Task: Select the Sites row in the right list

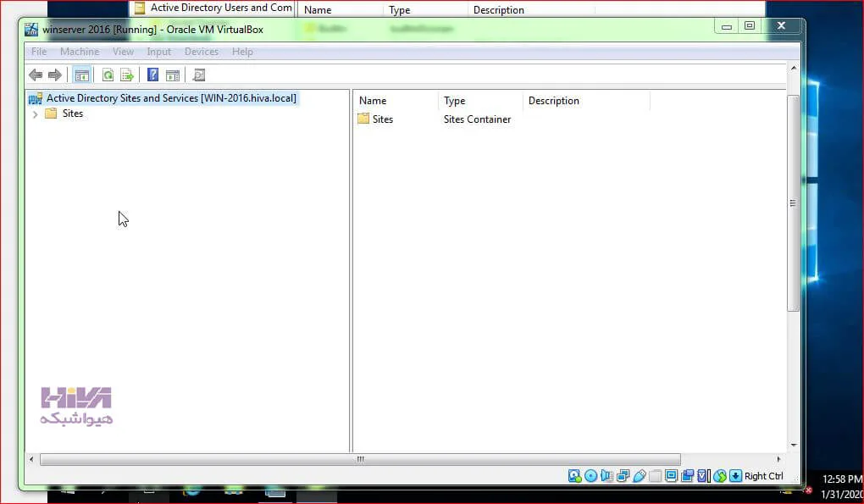Action: tap(382, 119)
